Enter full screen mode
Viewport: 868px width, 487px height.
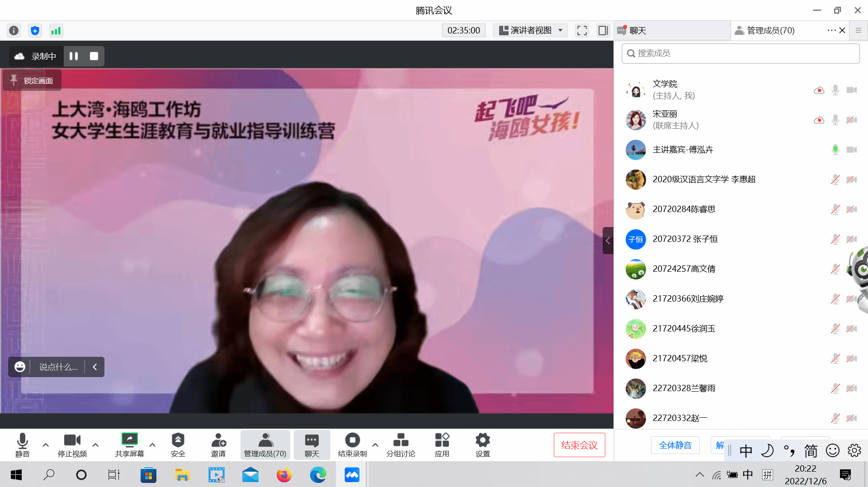(582, 31)
